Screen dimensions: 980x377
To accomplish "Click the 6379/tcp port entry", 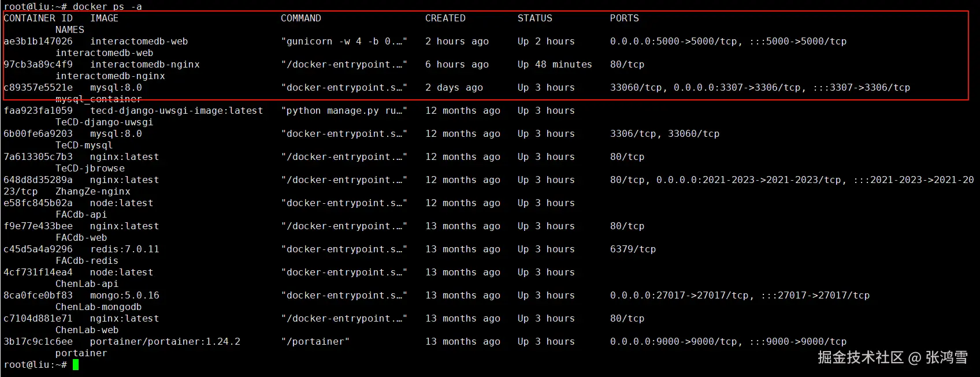I will tap(633, 249).
